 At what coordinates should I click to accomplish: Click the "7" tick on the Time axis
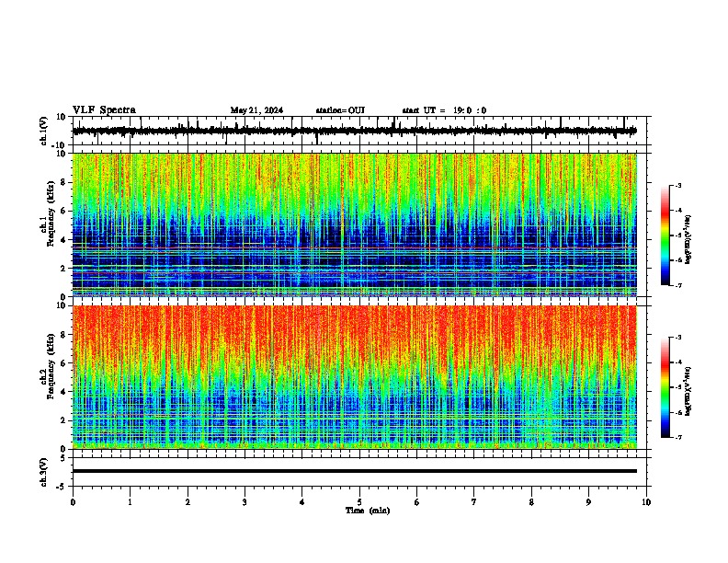(474, 502)
